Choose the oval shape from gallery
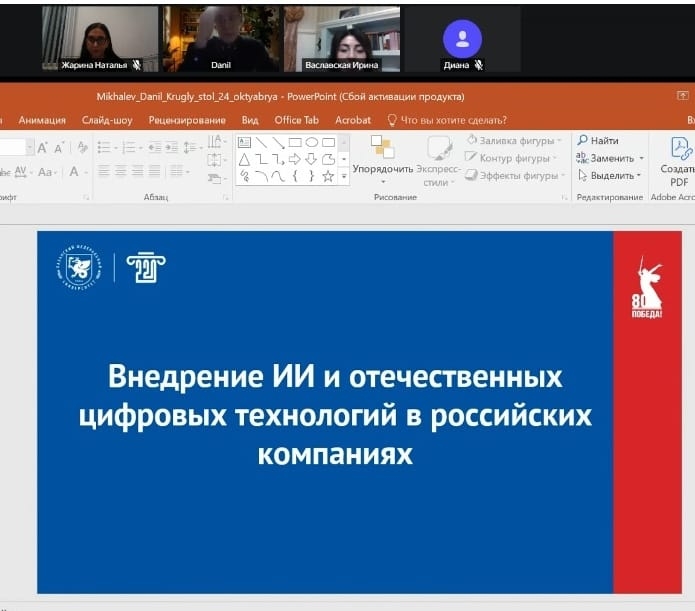695x611 pixels. click(x=311, y=142)
